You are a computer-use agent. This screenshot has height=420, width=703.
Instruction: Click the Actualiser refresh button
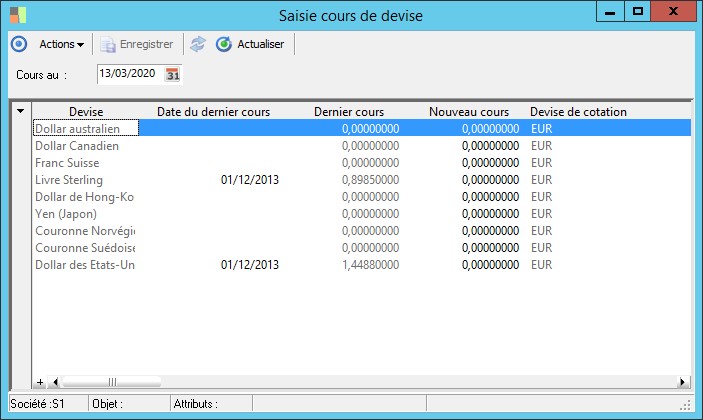coord(250,44)
